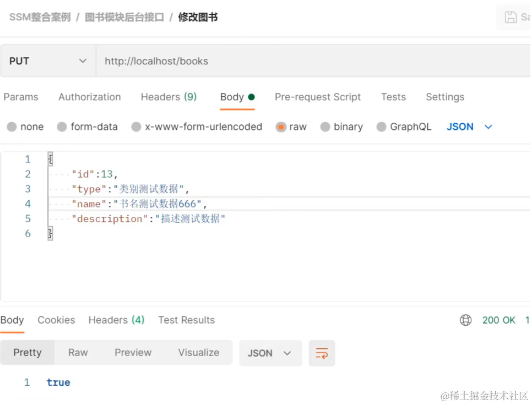Click the Save disk icon
This screenshot has width=532, height=405.
pos(511,17)
